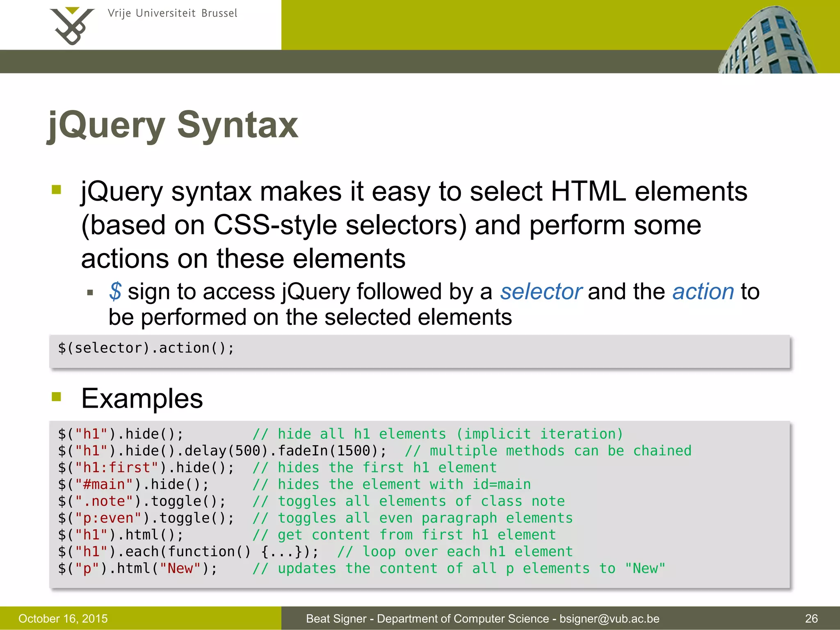840x630 pixels.
Task: Click the $(selector).action(); code box
Action: click(146, 348)
